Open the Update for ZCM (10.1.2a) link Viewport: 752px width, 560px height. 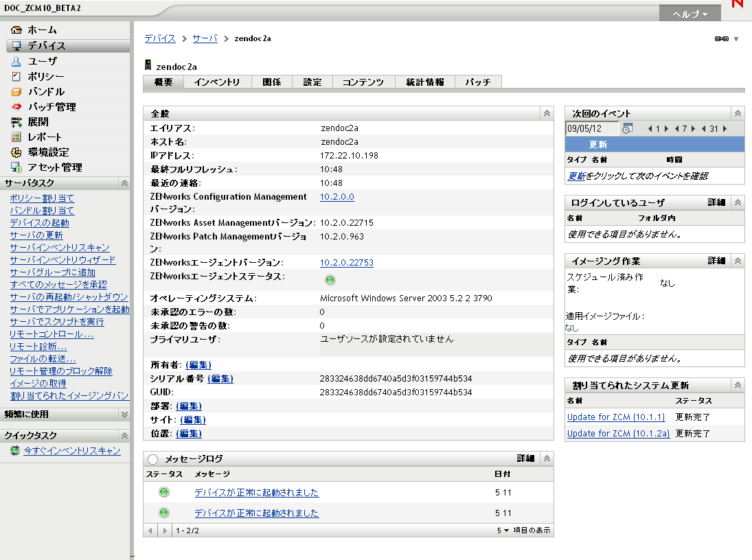618,434
